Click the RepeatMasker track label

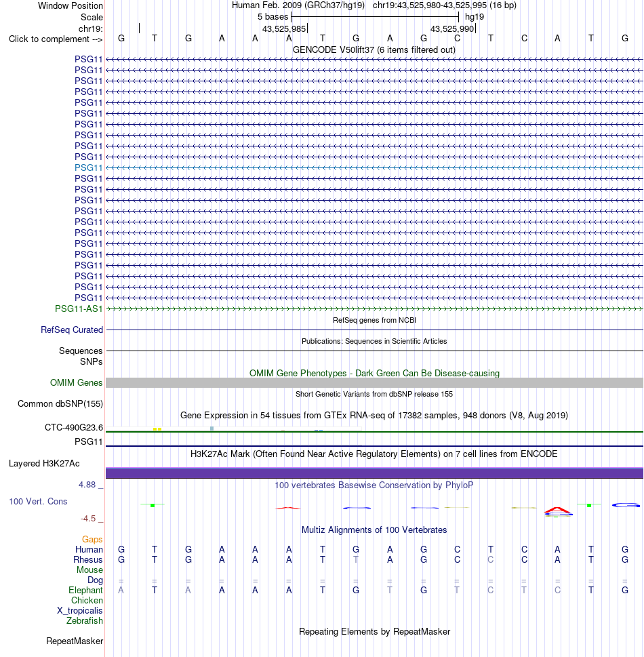(x=75, y=641)
